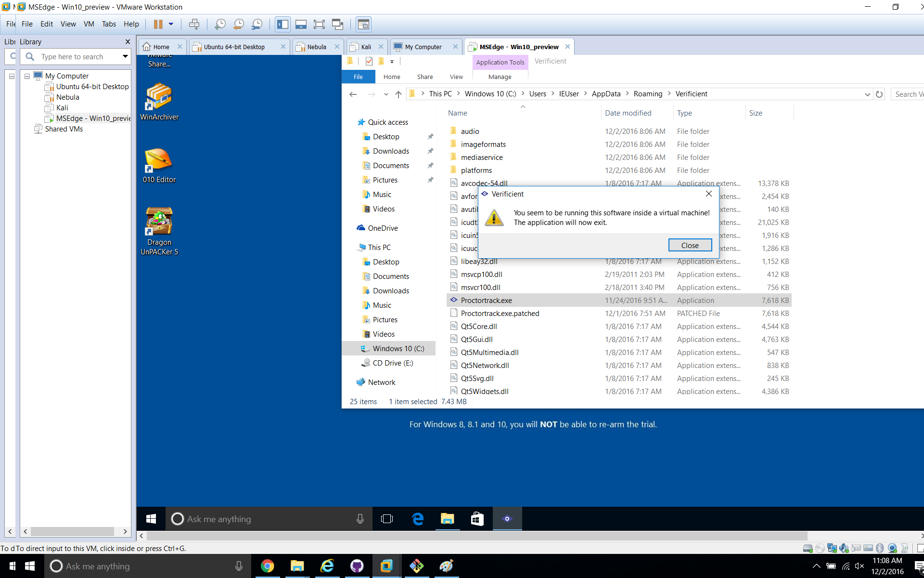Close the Verificient warning dialog
Screen dimensions: 924x578
tap(690, 245)
